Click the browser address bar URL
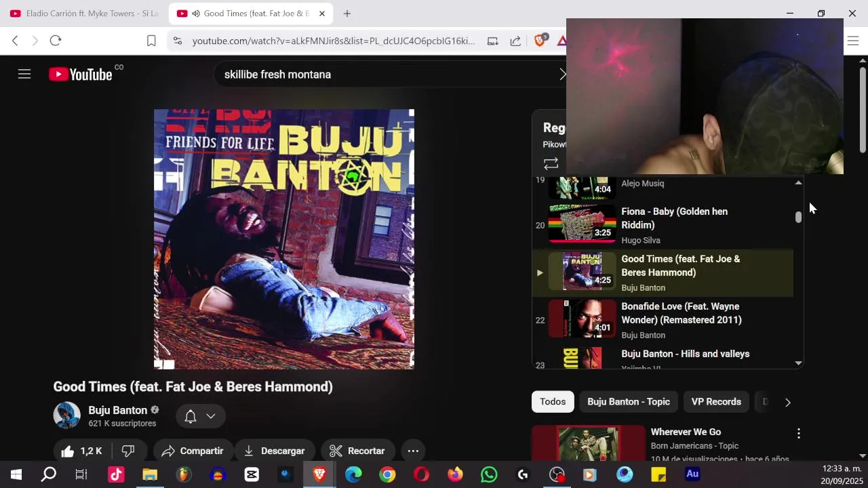Image resolution: width=868 pixels, height=488 pixels. click(x=334, y=41)
